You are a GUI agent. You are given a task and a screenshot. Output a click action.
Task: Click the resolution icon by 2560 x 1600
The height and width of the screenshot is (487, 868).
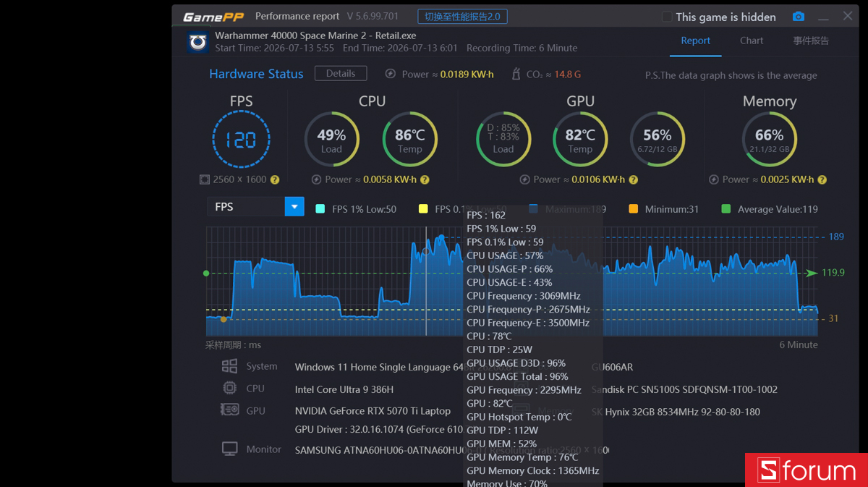(205, 179)
